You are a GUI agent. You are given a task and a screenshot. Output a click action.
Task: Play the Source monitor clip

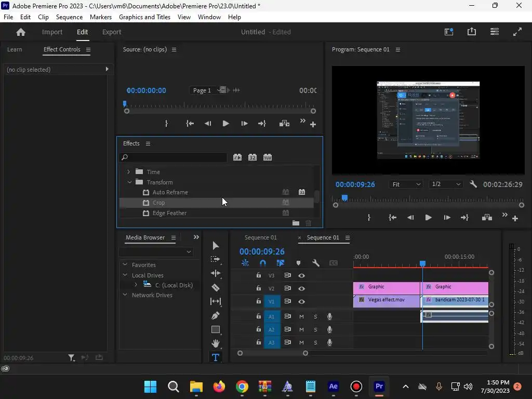point(225,124)
